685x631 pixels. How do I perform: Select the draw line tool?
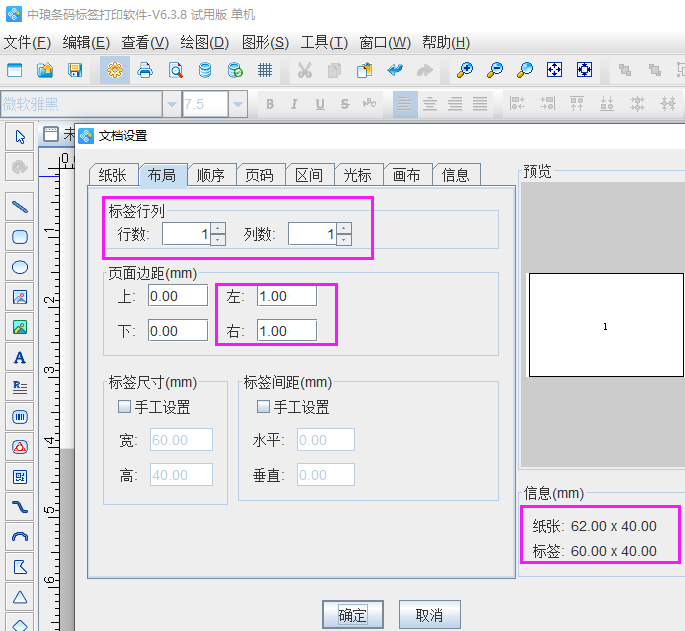pyautogui.click(x=19, y=207)
